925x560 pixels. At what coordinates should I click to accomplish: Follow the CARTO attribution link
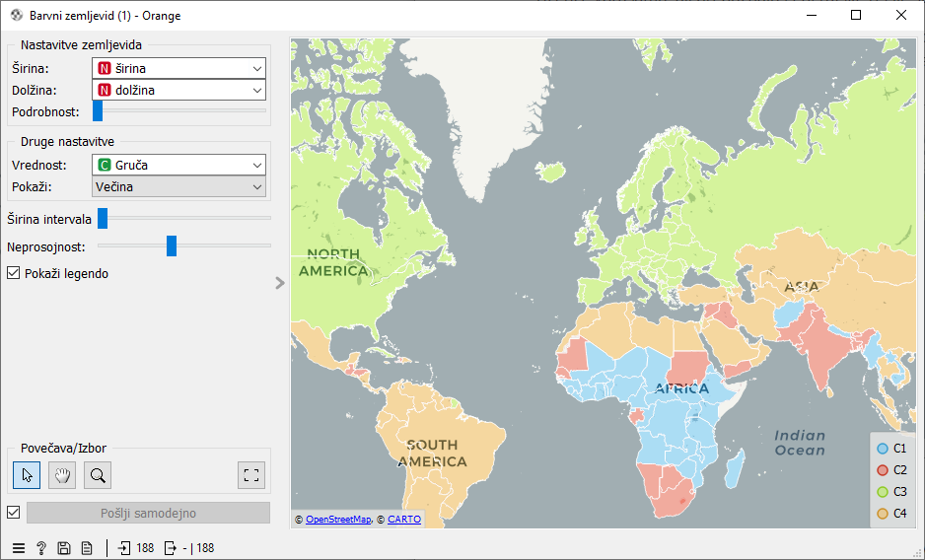tap(404, 519)
